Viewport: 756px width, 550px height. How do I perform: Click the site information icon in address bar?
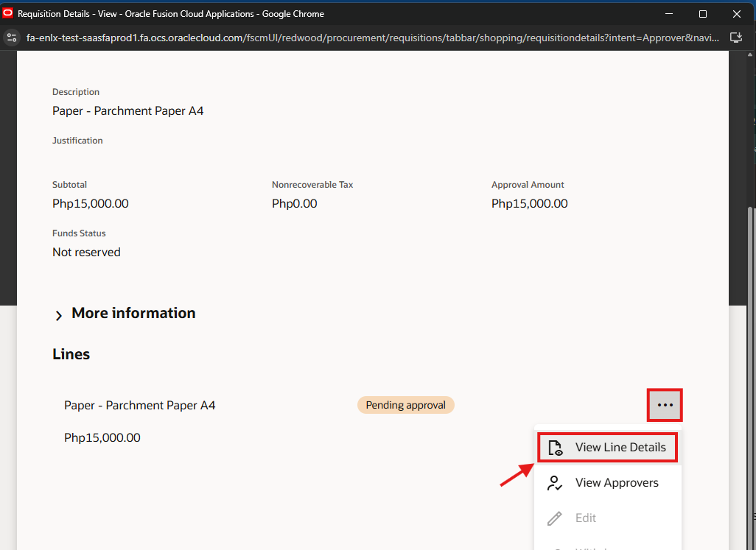[x=12, y=38]
